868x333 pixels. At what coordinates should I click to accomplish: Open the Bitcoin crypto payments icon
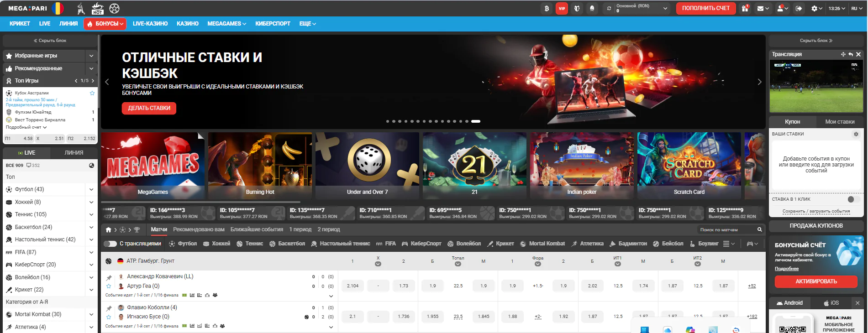pyautogui.click(x=547, y=8)
